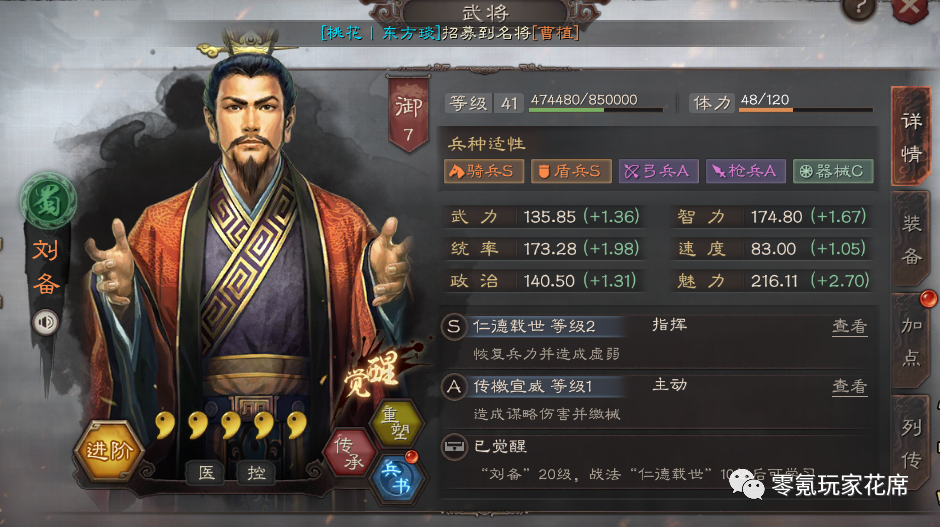Tap the green 蜀 faction emblem
The image size is (940, 527).
click(x=49, y=201)
